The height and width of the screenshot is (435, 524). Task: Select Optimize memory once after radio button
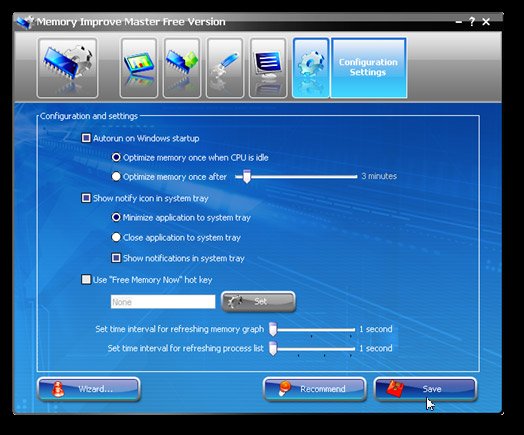(116, 176)
